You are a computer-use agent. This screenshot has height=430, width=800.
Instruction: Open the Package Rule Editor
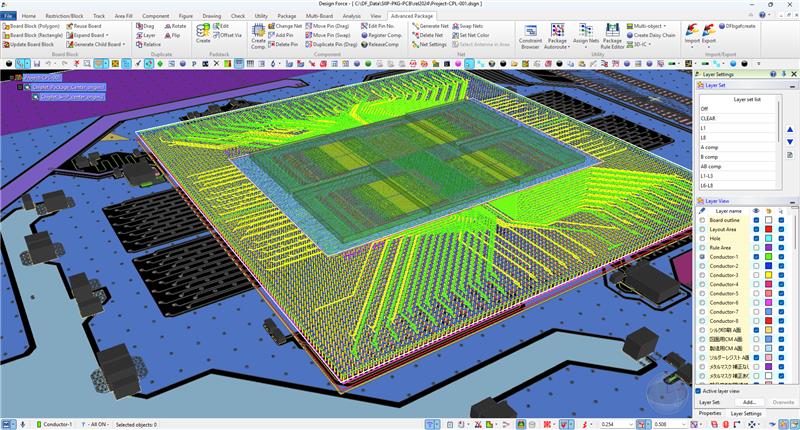[x=611, y=36]
